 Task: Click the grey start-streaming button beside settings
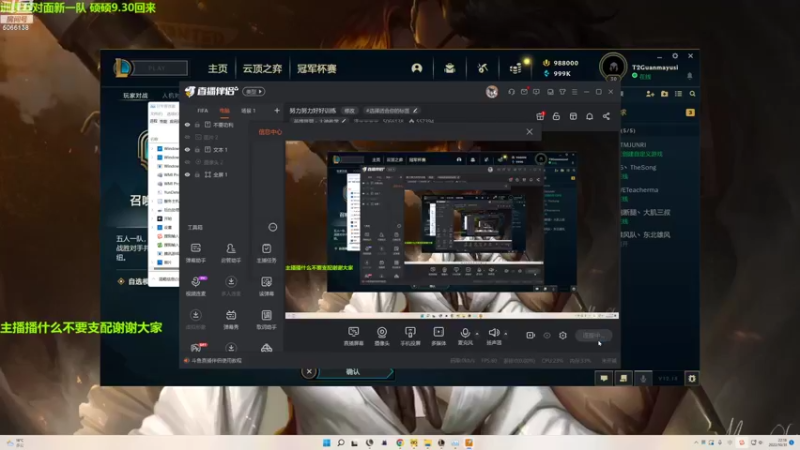[593, 335]
